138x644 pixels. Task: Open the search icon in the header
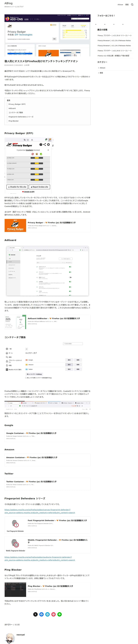pos(132,5)
